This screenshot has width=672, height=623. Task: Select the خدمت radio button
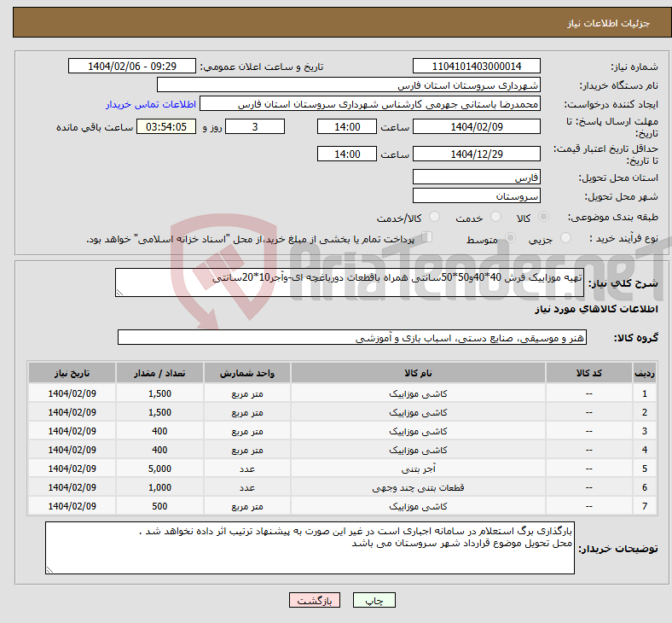point(495,217)
